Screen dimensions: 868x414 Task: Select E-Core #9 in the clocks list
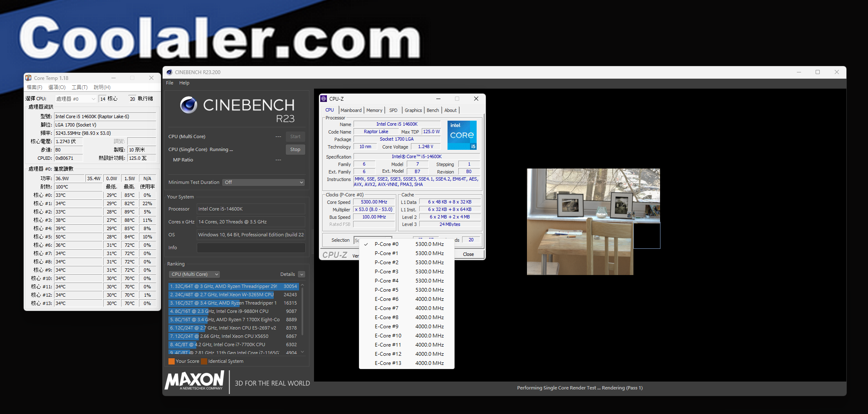pyautogui.click(x=407, y=327)
